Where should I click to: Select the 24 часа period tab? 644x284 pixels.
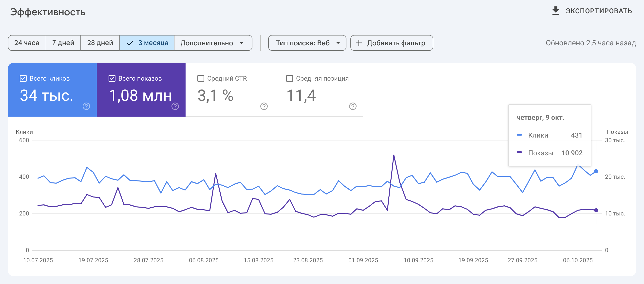click(x=27, y=43)
